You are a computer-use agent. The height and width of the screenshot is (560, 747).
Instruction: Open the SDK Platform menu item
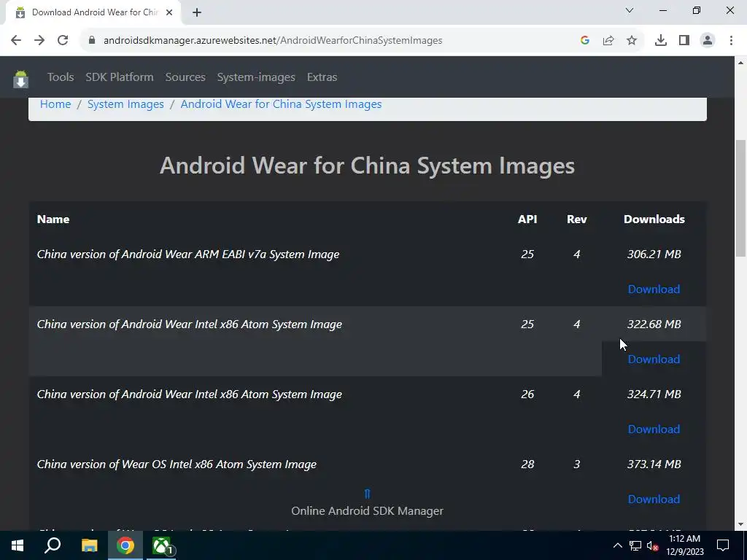pyautogui.click(x=120, y=77)
